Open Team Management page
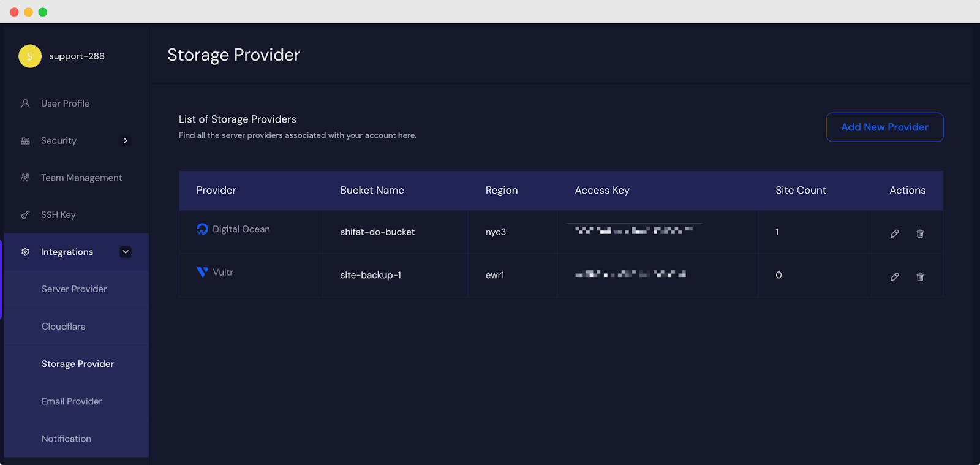 81,178
